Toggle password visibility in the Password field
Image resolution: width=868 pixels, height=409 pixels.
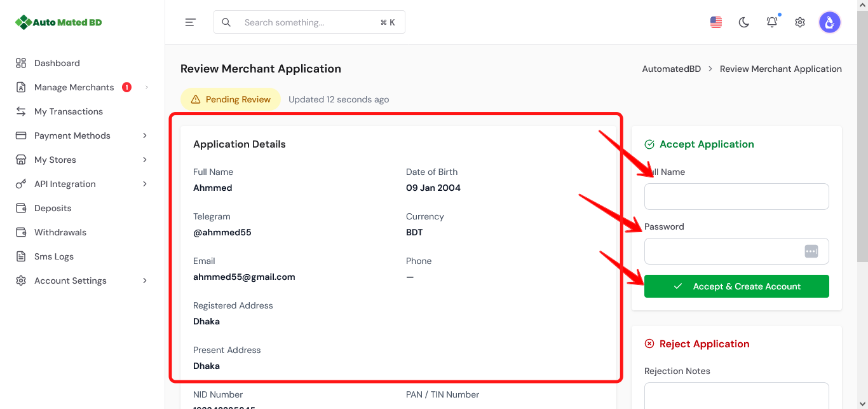click(x=811, y=251)
